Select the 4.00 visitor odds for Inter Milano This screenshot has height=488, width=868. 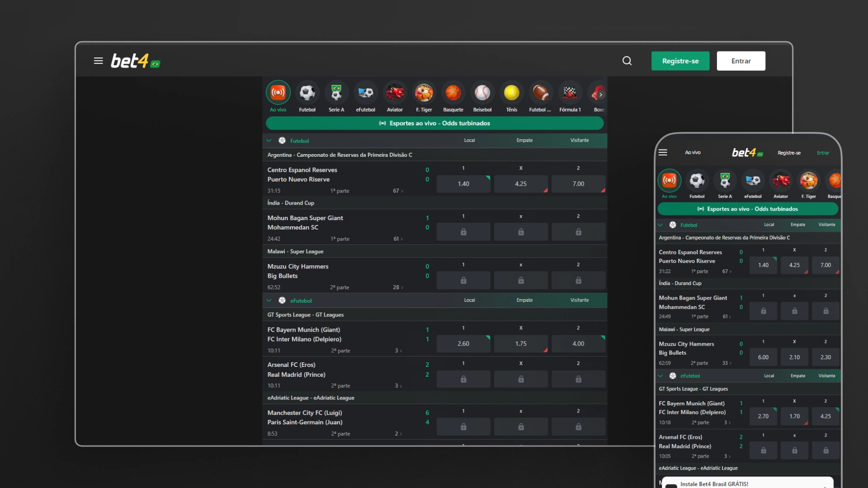pos(578,344)
